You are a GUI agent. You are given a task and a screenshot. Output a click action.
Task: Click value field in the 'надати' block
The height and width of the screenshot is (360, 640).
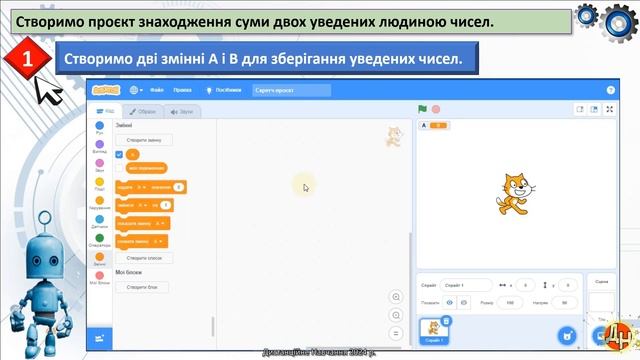[179, 187]
